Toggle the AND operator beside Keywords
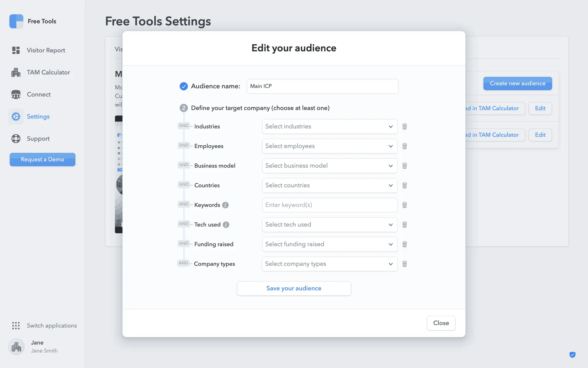Image resolution: width=588 pixels, height=368 pixels. click(x=183, y=204)
